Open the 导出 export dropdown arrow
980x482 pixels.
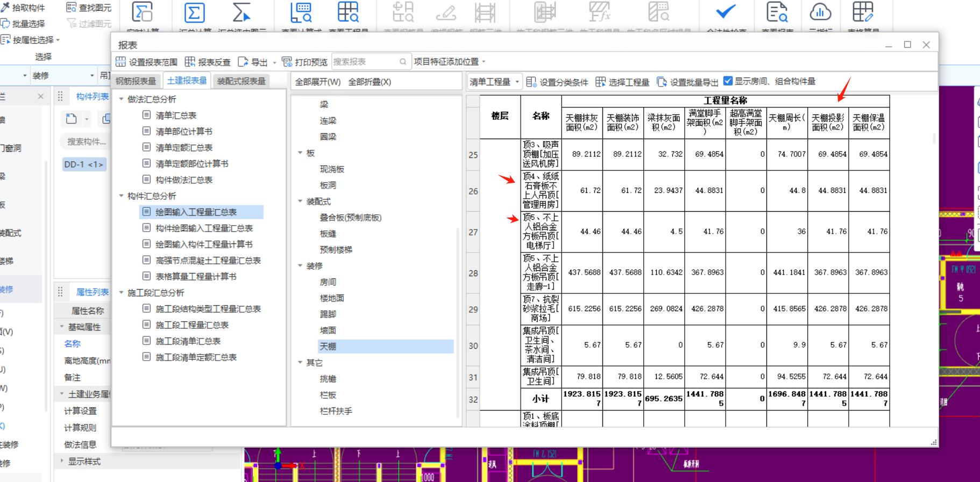point(274,62)
